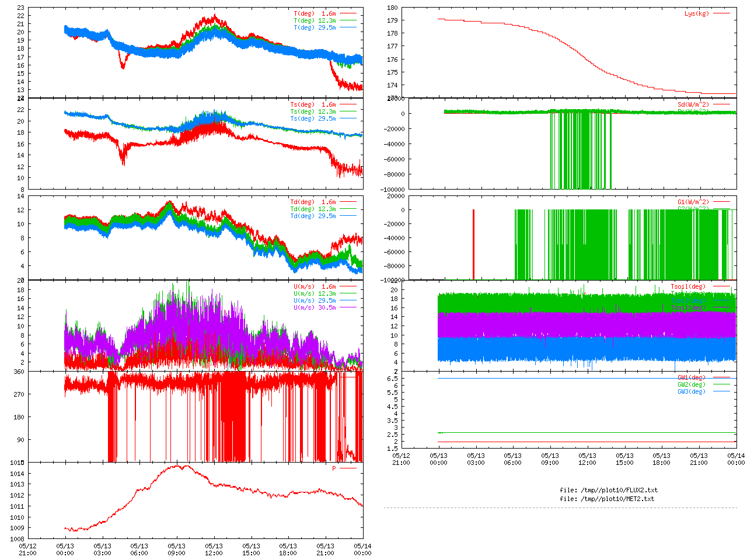The height and width of the screenshot is (560, 747).
Task: Click the blue line sample beside GW3(deg)
Action: (x=721, y=391)
